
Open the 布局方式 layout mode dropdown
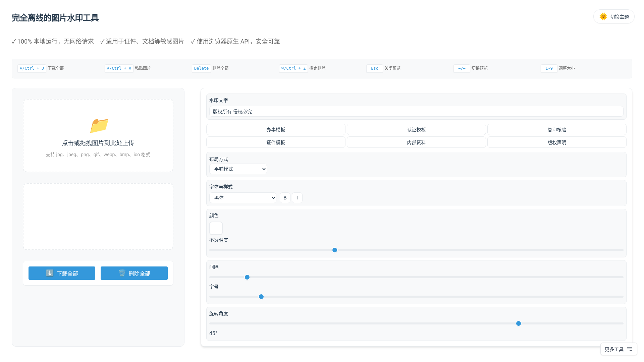click(238, 169)
